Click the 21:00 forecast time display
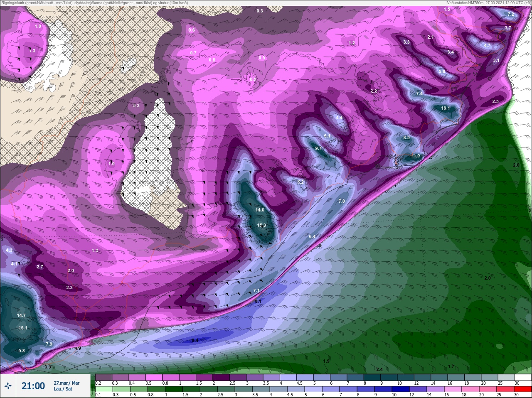 click(33, 386)
